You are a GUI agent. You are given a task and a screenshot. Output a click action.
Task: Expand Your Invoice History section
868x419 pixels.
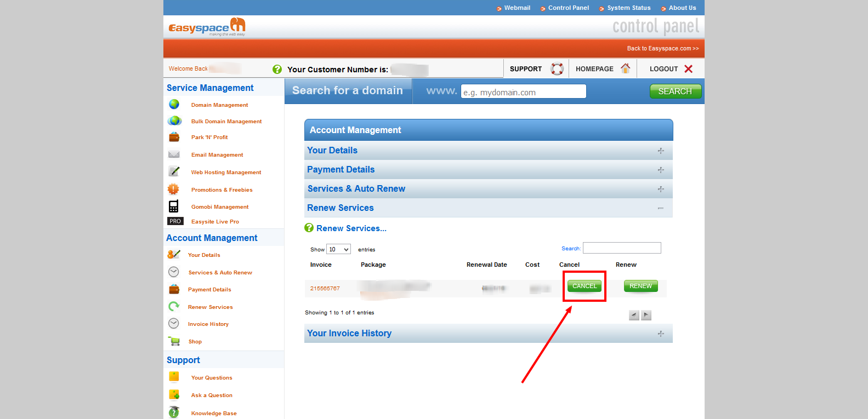pos(660,334)
